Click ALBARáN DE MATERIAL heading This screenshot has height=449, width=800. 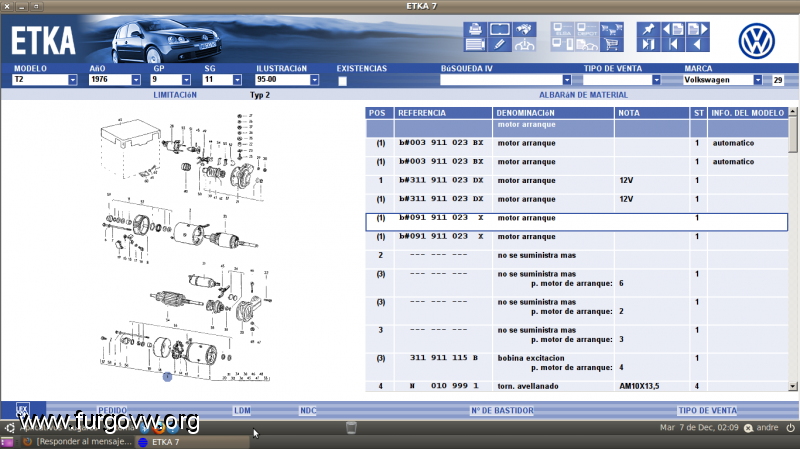click(x=584, y=95)
